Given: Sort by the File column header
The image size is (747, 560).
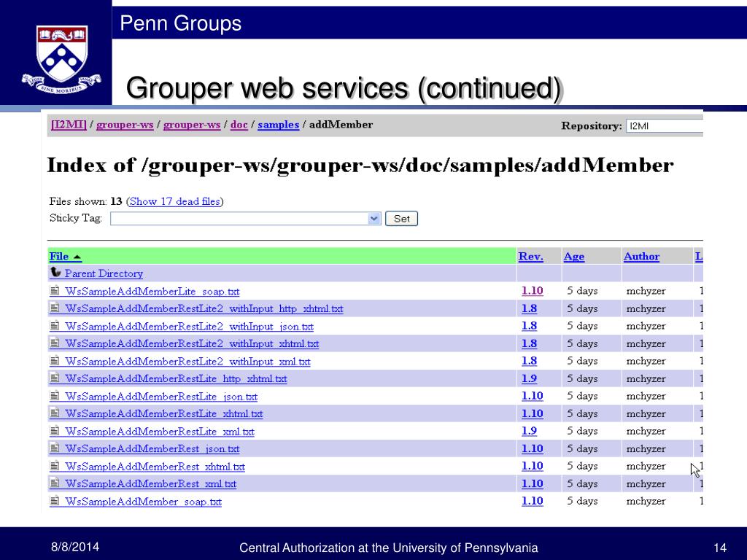Looking at the screenshot, I should coord(65,257).
